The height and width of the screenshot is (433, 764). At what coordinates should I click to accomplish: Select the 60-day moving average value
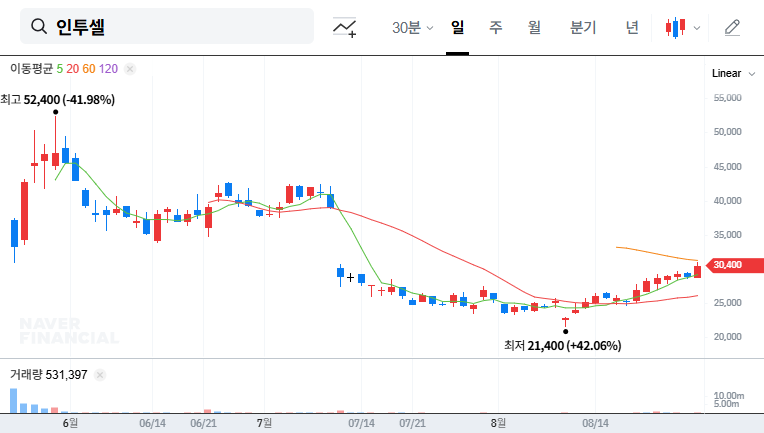click(x=89, y=69)
